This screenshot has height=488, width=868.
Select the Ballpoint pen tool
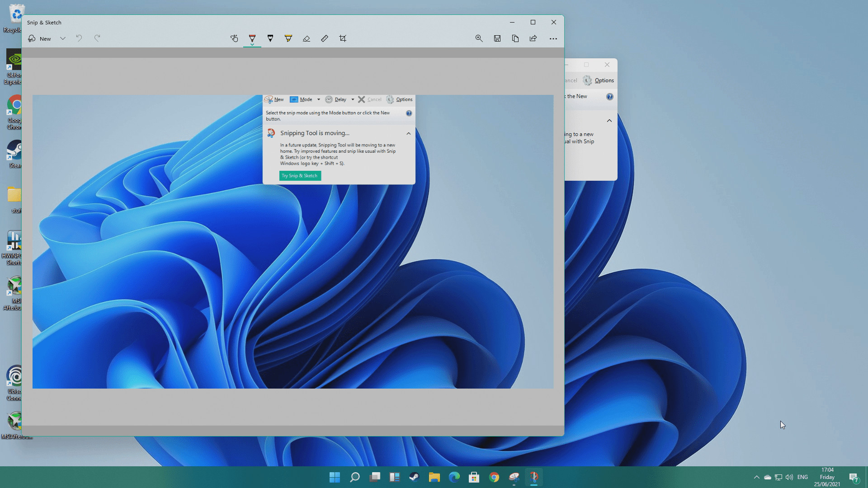252,38
